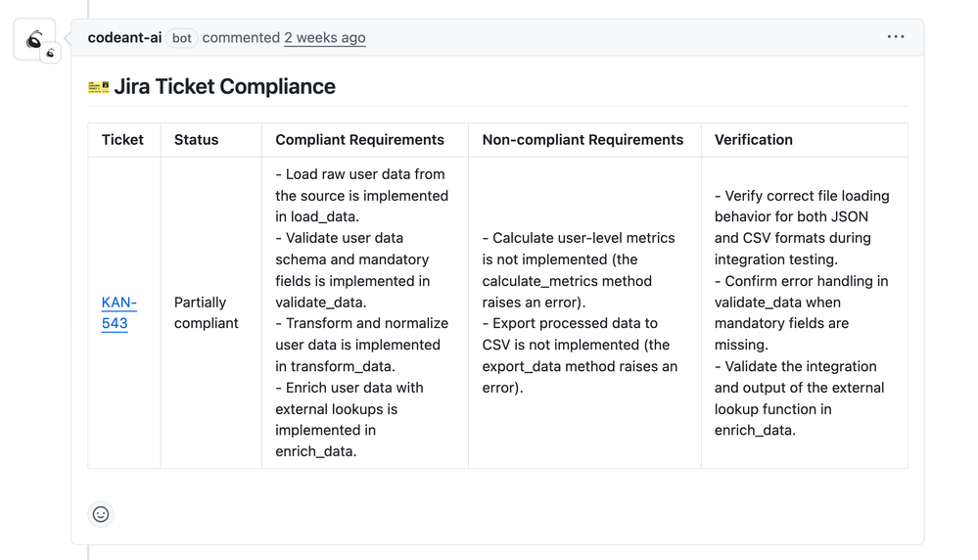Click the Jira ticket emoji icon
This screenshot has height=560, width=978.
pos(98,87)
